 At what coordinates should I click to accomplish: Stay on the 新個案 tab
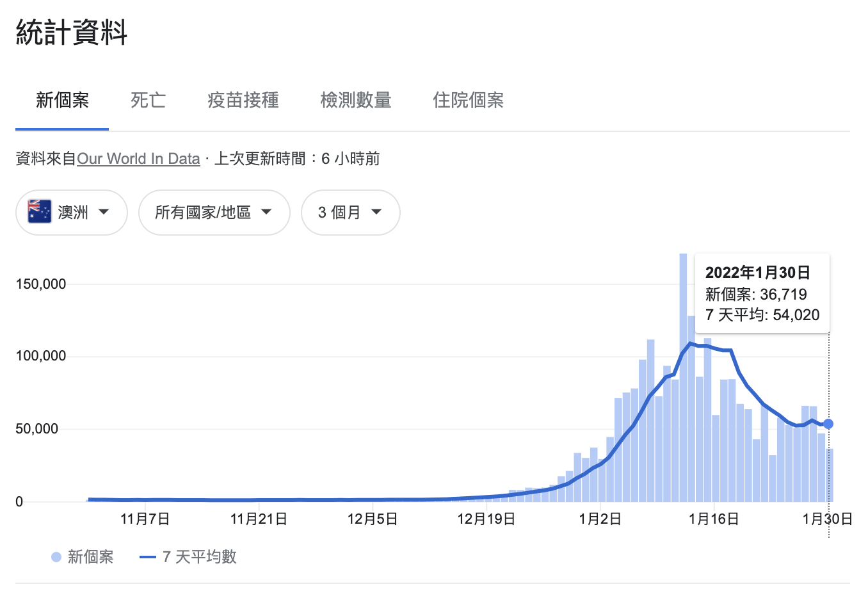(x=61, y=101)
